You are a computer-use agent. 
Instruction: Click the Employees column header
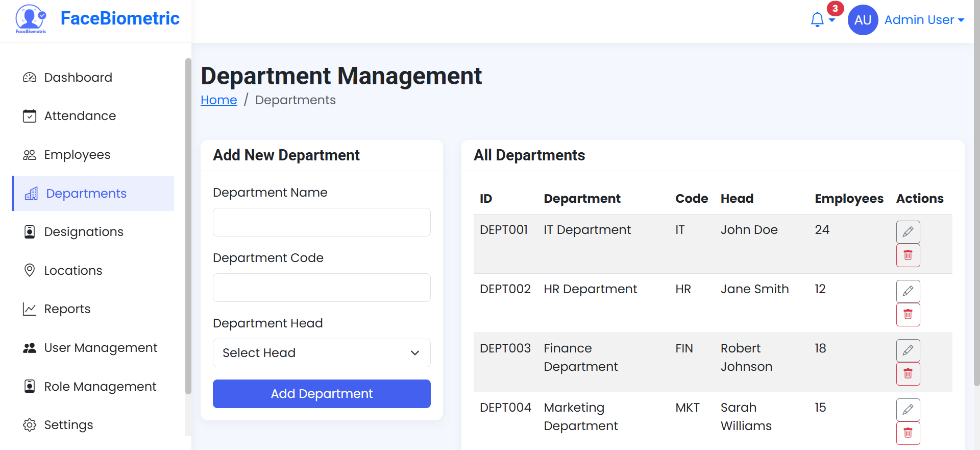click(849, 199)
